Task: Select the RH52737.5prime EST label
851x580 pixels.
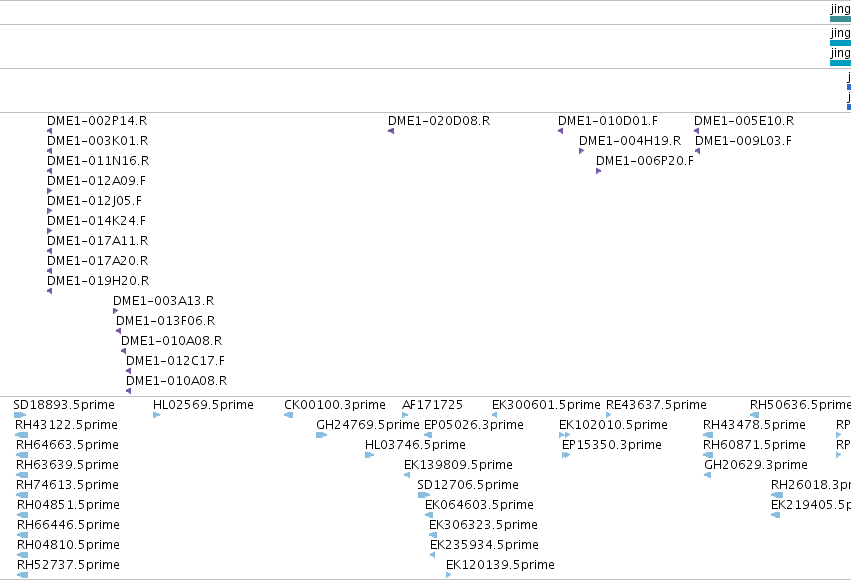Action: click(x=68, y=565)
